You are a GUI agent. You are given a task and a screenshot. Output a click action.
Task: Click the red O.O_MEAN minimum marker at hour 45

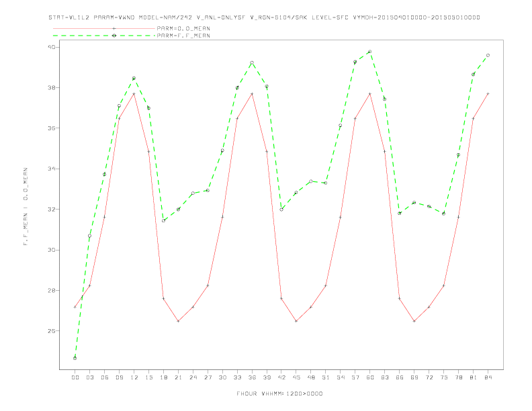point(296,321)
